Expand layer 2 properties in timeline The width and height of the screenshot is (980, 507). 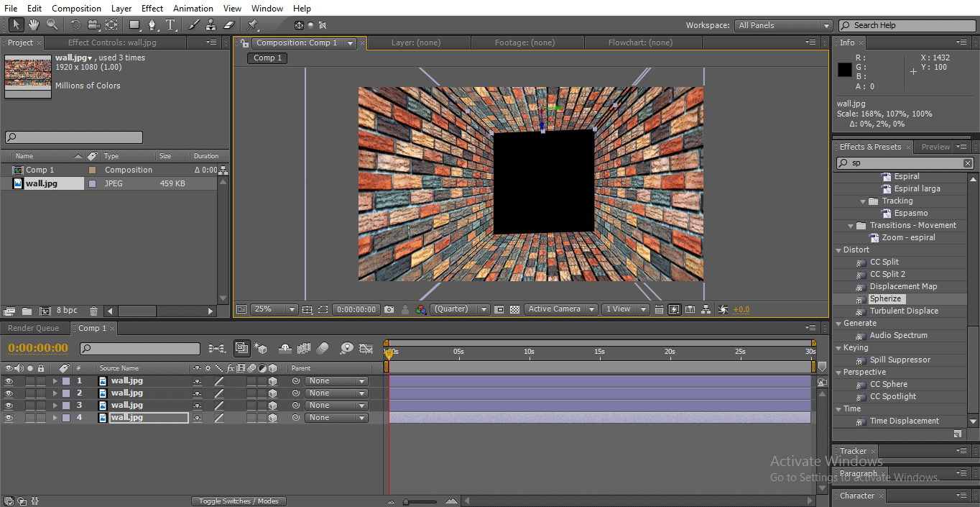[x=55, y=393]
